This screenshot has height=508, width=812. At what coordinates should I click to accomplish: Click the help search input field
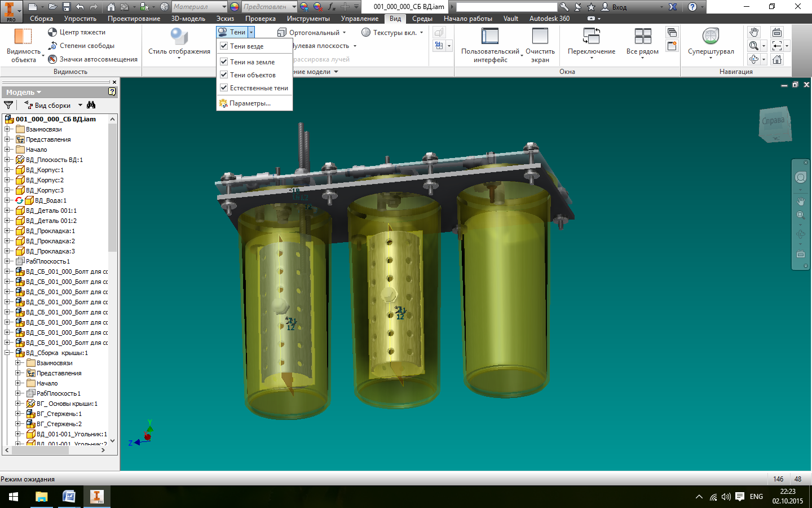point(506,7)
